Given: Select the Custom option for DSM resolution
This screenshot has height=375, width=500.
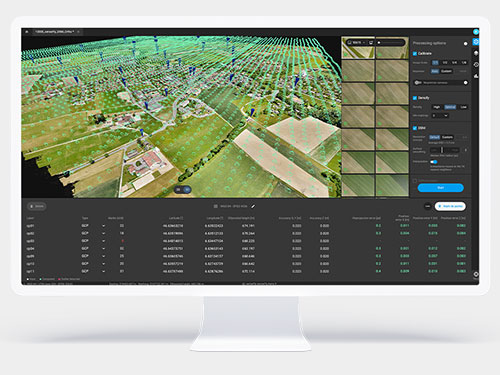Looking at the screenshot, I should point(447,137).
